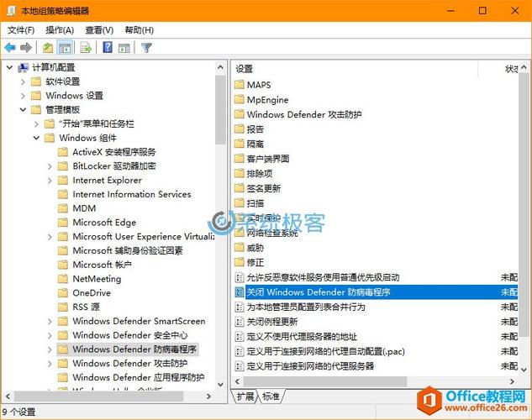The image size is (532, 420).
Task: Open the 报告 folder in list
Action: click(x=255, y=129)
